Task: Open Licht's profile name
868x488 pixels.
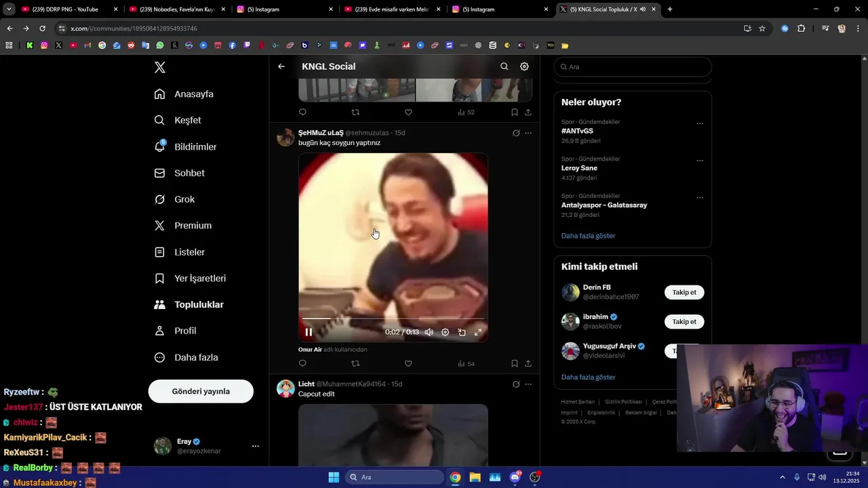Action: (x=307, y=384)
